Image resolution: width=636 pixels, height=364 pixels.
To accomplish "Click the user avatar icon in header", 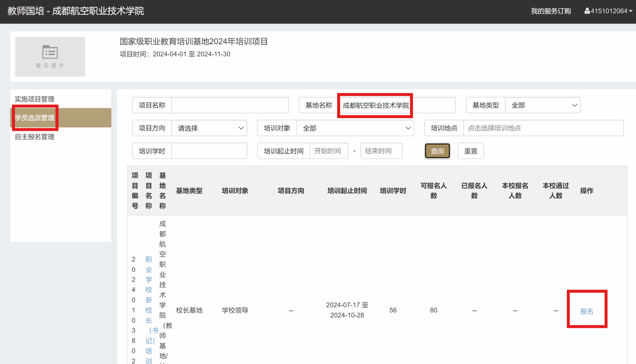I will (x=587, y=11).
